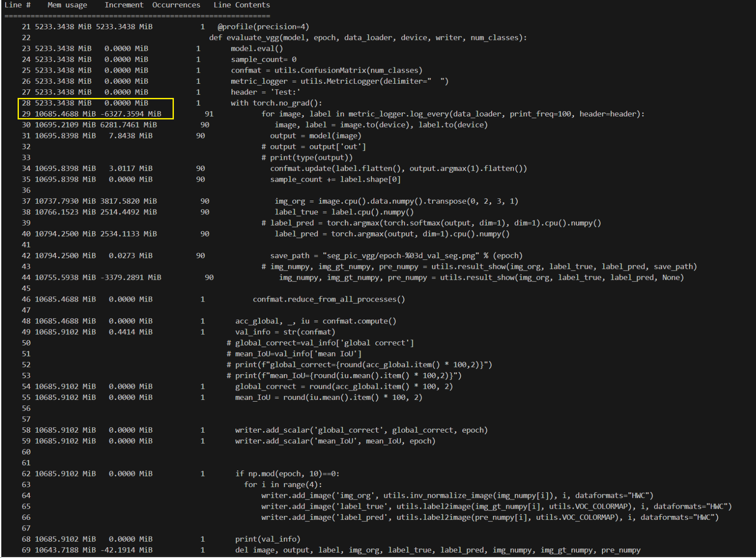Click 'with torch.no_grad():' on line 28

(x=276, y=103)
